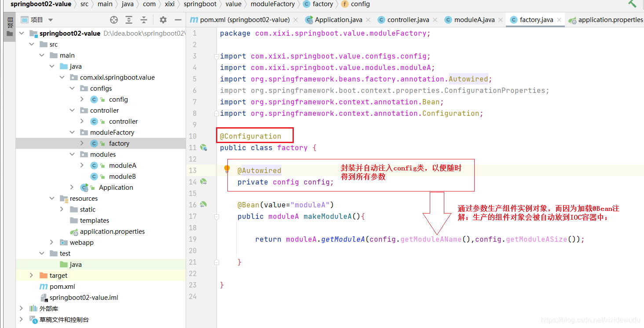Expand the 外部库 node arrow
The height and width of the screenshot is (328, 644).
[22, 309]
